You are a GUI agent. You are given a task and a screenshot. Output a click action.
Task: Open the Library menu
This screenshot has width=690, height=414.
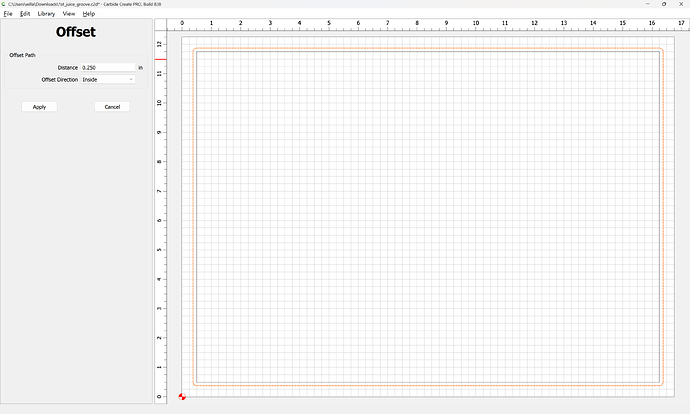pos(46,14)
